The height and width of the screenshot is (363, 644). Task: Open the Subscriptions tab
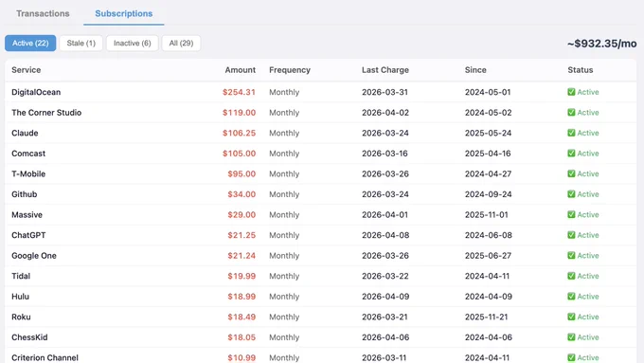124,13
